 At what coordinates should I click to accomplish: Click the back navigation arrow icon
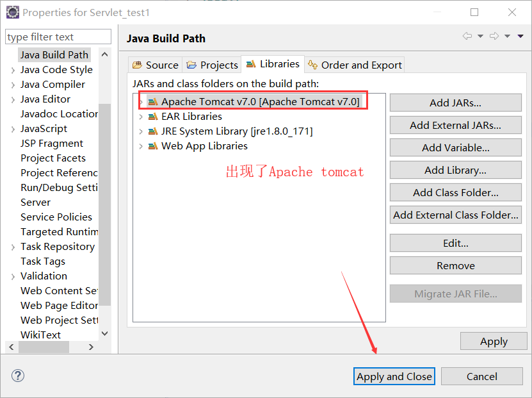[x=467, y=36]
